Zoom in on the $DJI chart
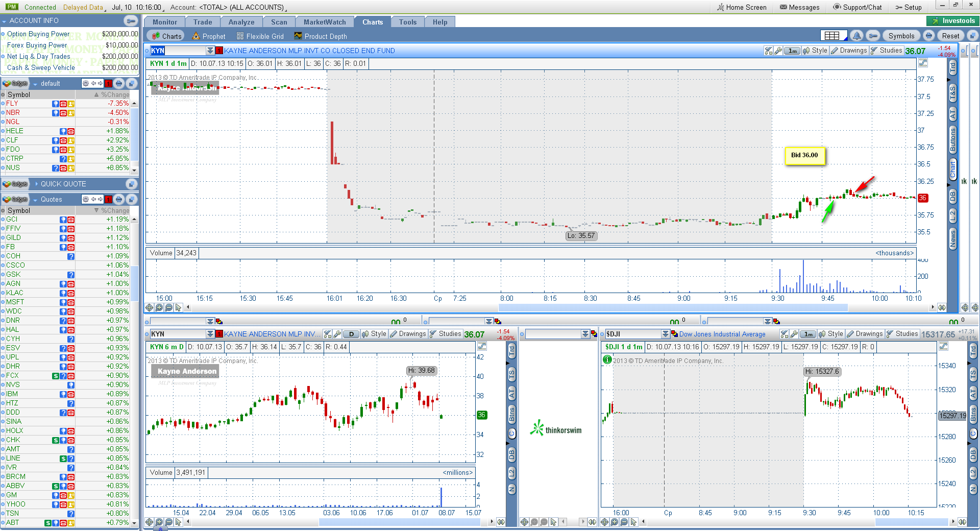Image resolution: width=980 pixels, height=531 pixels. [614, 522]
